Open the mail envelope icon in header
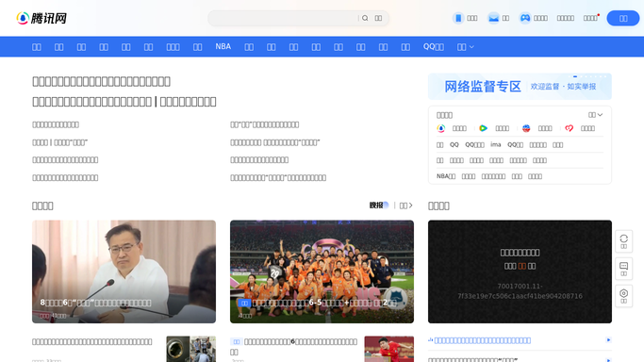 493,18
